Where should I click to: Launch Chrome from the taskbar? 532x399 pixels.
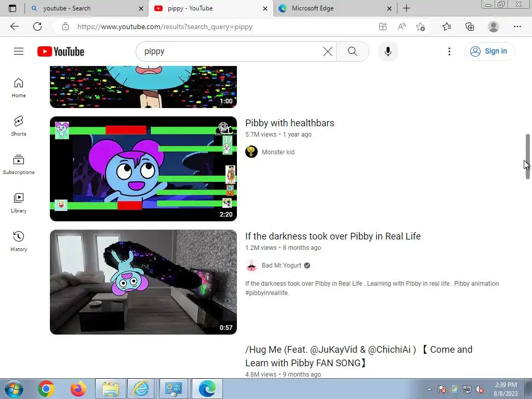click(x=46, y=389)
